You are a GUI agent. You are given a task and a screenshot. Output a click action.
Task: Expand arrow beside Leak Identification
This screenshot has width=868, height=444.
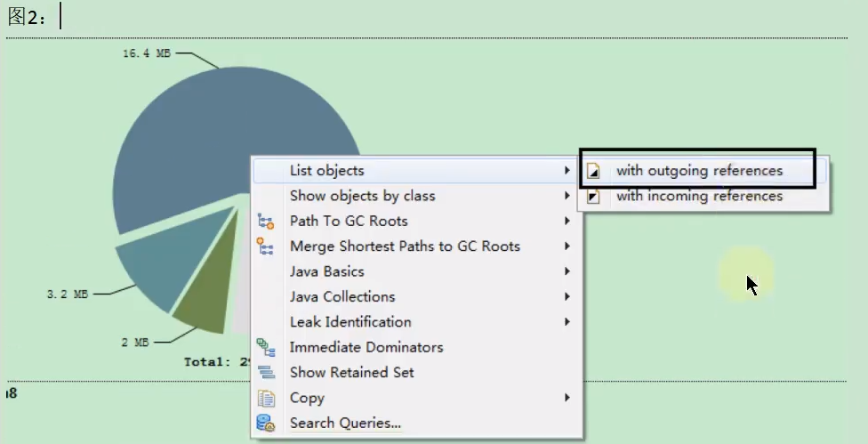pyautogui.click(x=567, y=321)
